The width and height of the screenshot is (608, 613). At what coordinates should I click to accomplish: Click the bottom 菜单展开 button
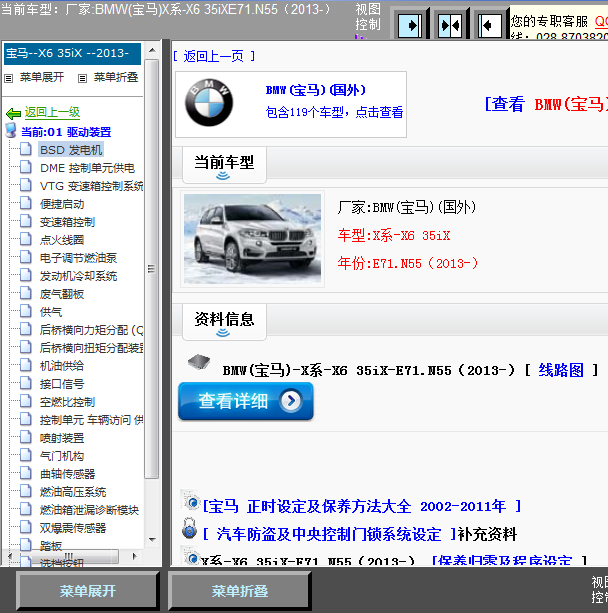tap(88, 591)
